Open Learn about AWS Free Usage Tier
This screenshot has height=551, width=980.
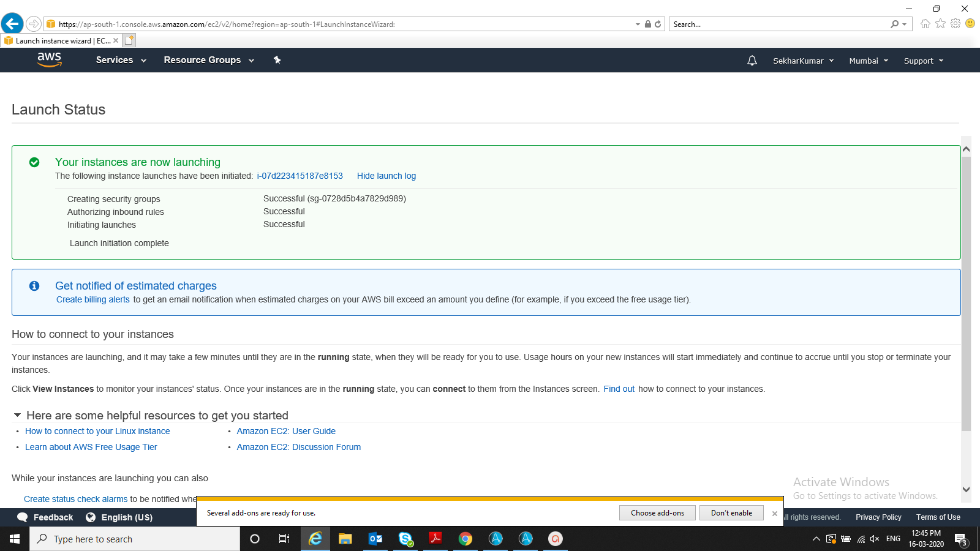tap(91, 447)
